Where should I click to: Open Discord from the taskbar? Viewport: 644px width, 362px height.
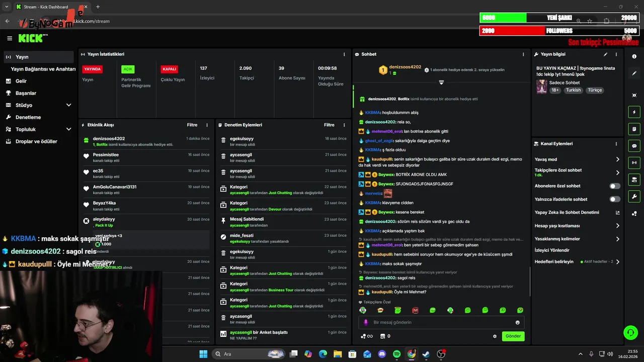[382, 354]
